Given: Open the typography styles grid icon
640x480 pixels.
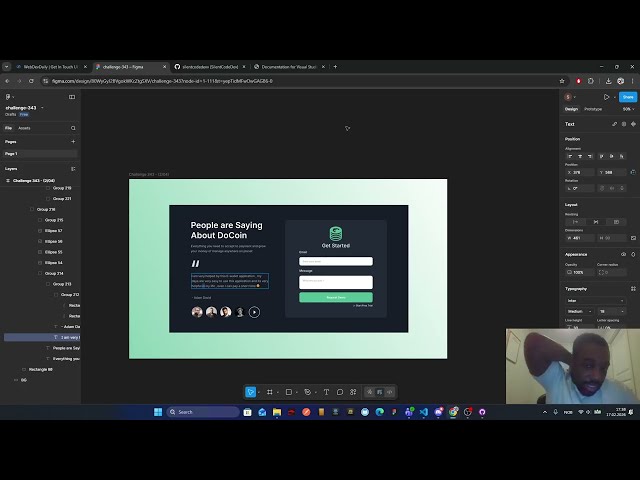Looking at the screenshot, I should pos(633,289).
